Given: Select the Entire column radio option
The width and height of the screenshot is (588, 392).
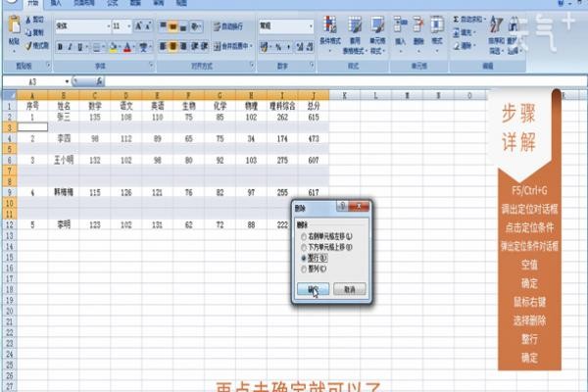Looking at the screenshot, I should tap(304, 269).
